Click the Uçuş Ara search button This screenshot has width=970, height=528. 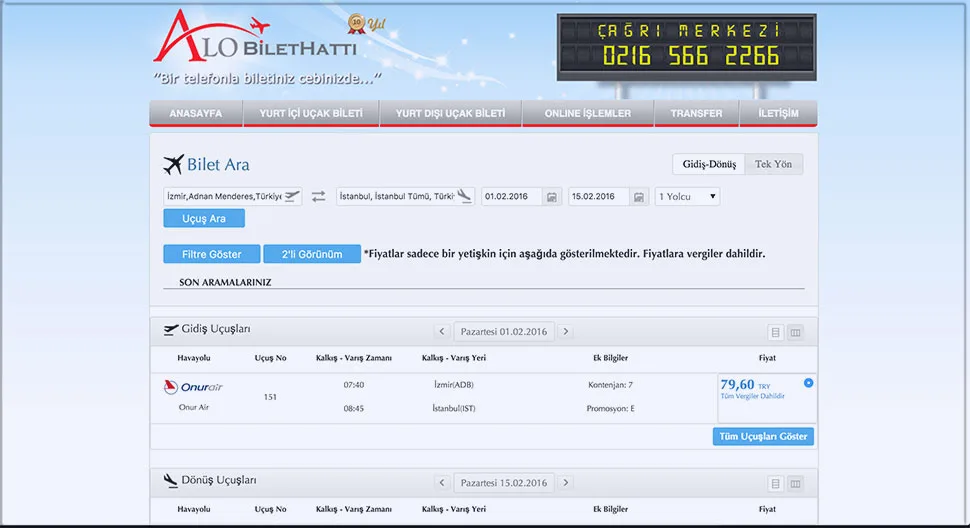tap(204, 218)
